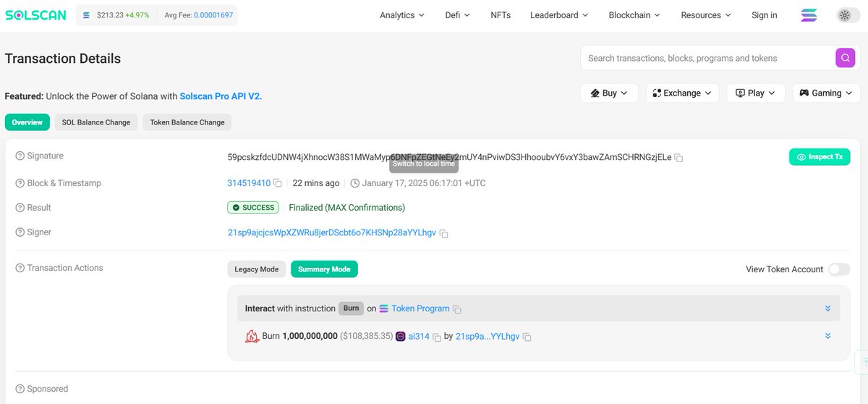868x404 pixels.
Task: Open the Leaderboard menu
Action: pyautogui.click(x=559, y=15)
